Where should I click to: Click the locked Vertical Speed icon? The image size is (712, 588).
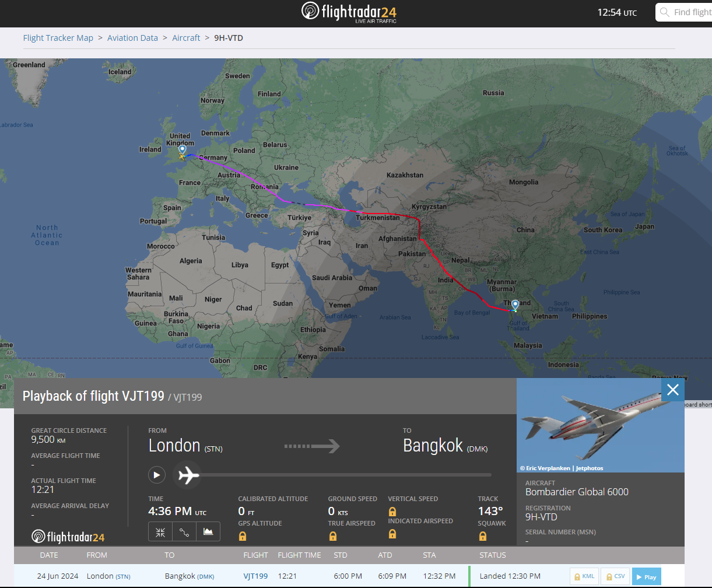(392, 512)
